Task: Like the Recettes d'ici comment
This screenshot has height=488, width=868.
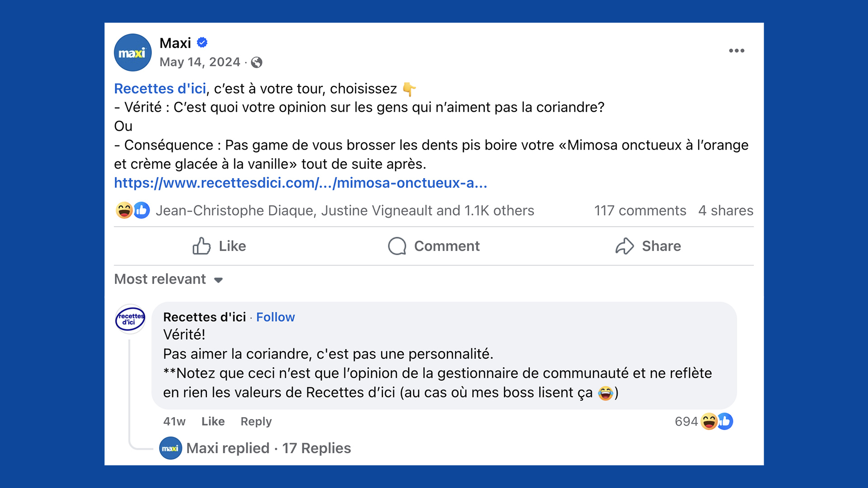Action: point(213,421)
